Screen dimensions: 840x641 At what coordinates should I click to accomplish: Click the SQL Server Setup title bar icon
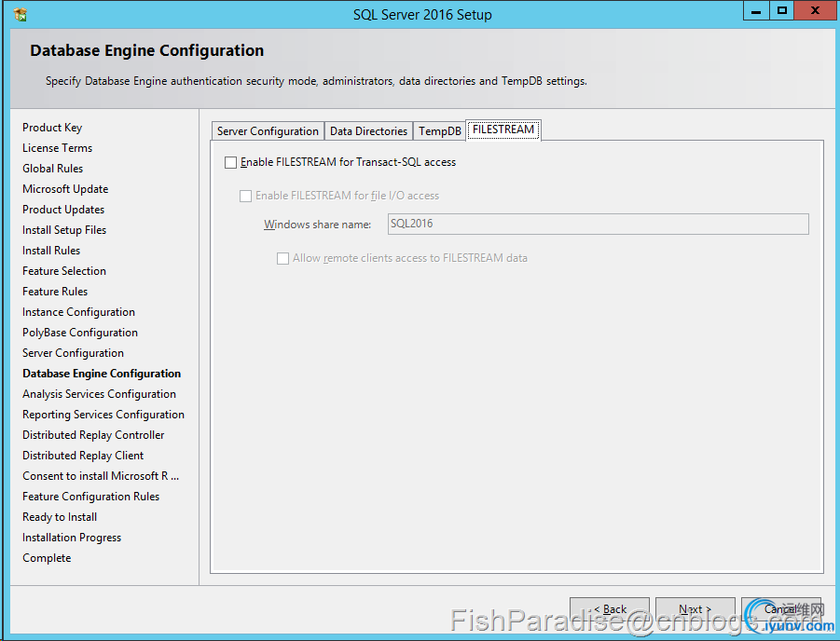pyautogui.click(x=21, y=15)
